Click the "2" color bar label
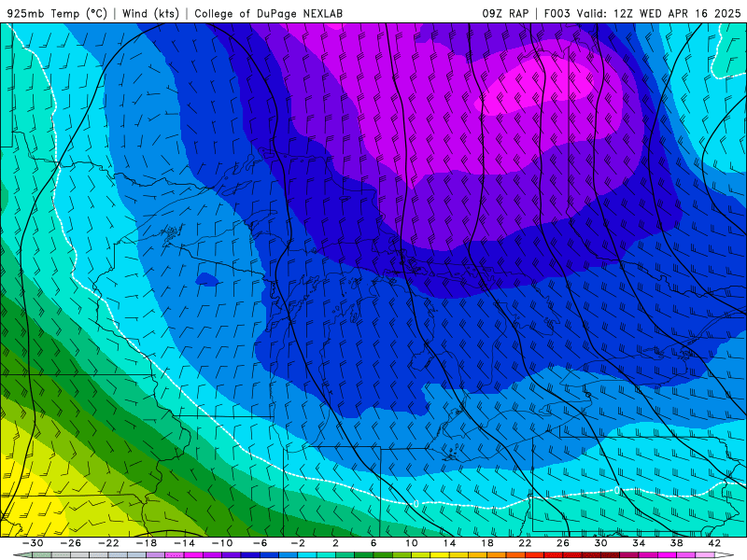The width and height of the screenshot is (747, 560). pyautogui.click(x=335, y=543)
